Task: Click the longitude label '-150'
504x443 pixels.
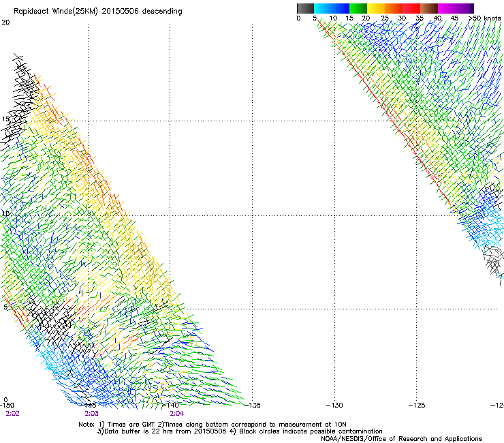Action: tap(7, 406)
